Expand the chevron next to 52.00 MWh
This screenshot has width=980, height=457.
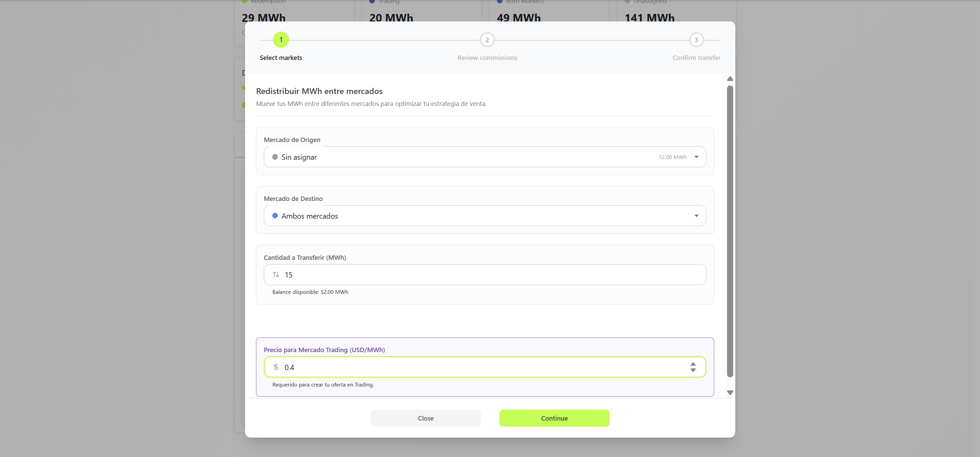(696, 156)
